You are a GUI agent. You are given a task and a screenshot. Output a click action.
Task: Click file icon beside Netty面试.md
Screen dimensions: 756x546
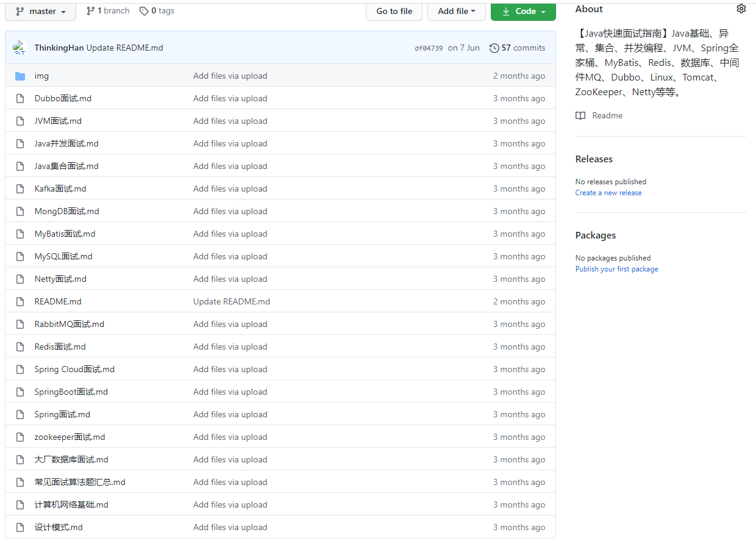click(x=20, y=279)
